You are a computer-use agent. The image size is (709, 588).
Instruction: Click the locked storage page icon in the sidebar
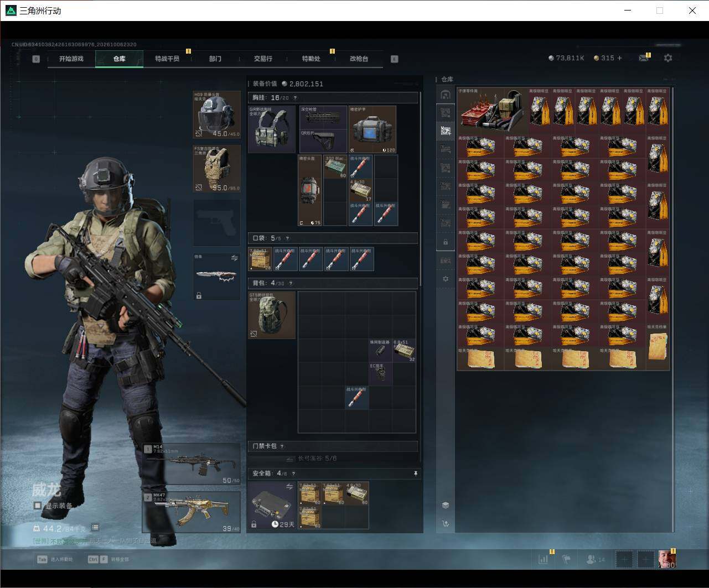click(x=446, y=242)
